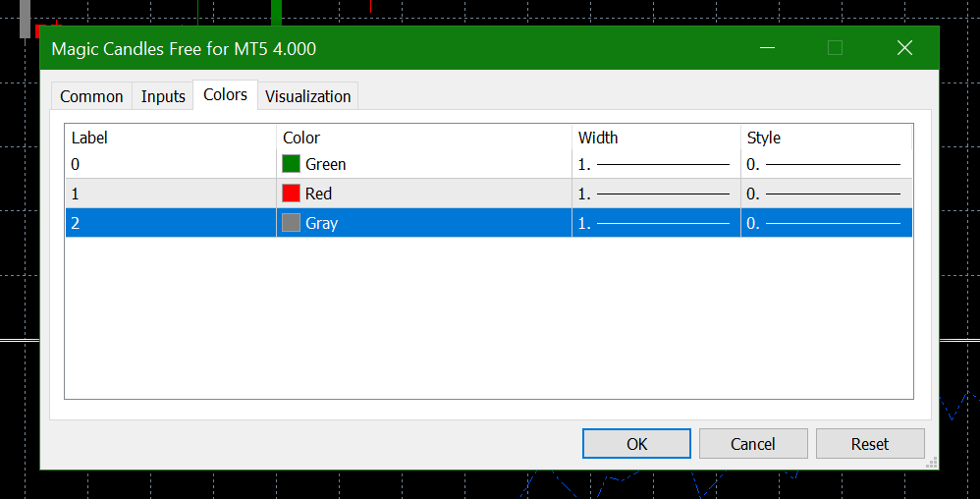Open line style selector for row 0
This screenshot has height=499, width=980.
click(827, 164)
